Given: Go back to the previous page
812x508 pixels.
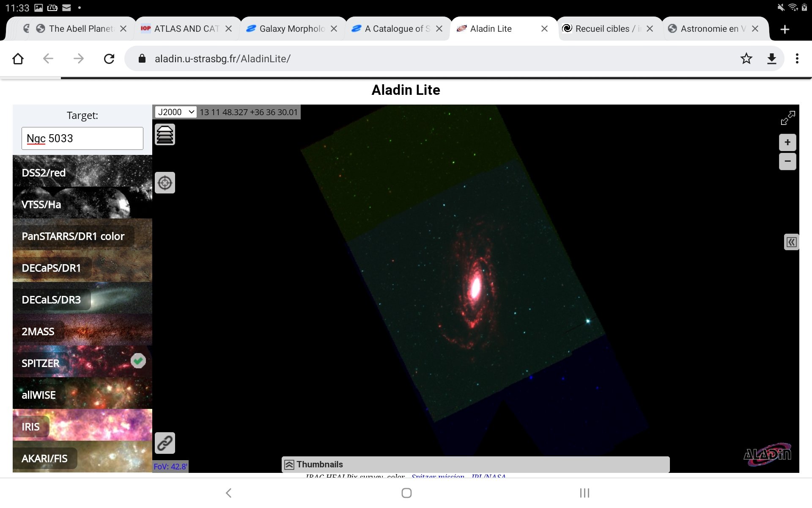Looking at the screenshot, I should pyautogui.click(x=48, y=58).
